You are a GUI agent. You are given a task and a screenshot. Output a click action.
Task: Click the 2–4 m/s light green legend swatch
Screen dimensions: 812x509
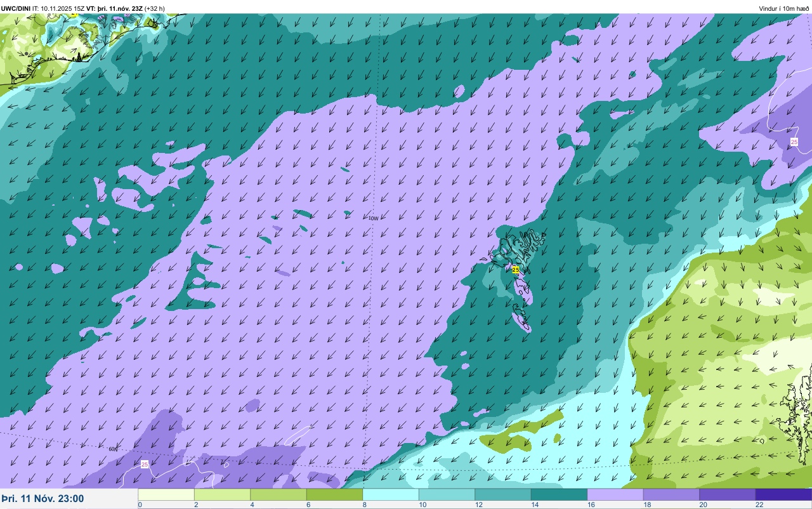click(222, 494)
